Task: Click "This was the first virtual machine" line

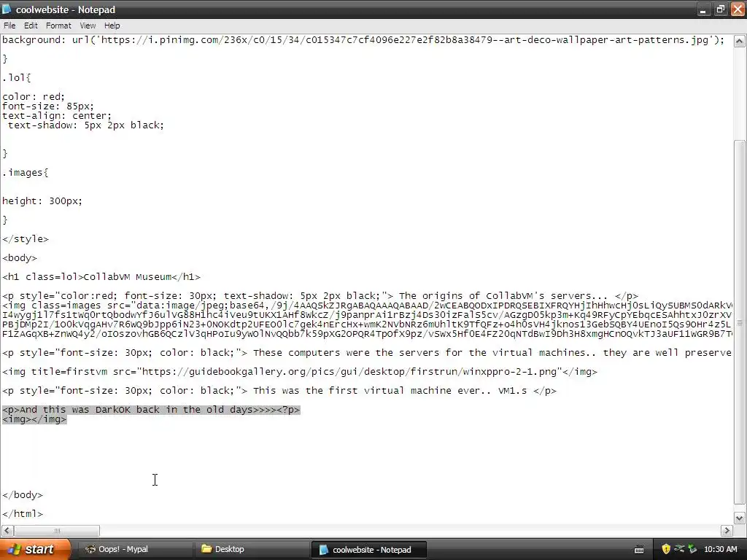Action: pyautogui.click(x=279, y=391)
